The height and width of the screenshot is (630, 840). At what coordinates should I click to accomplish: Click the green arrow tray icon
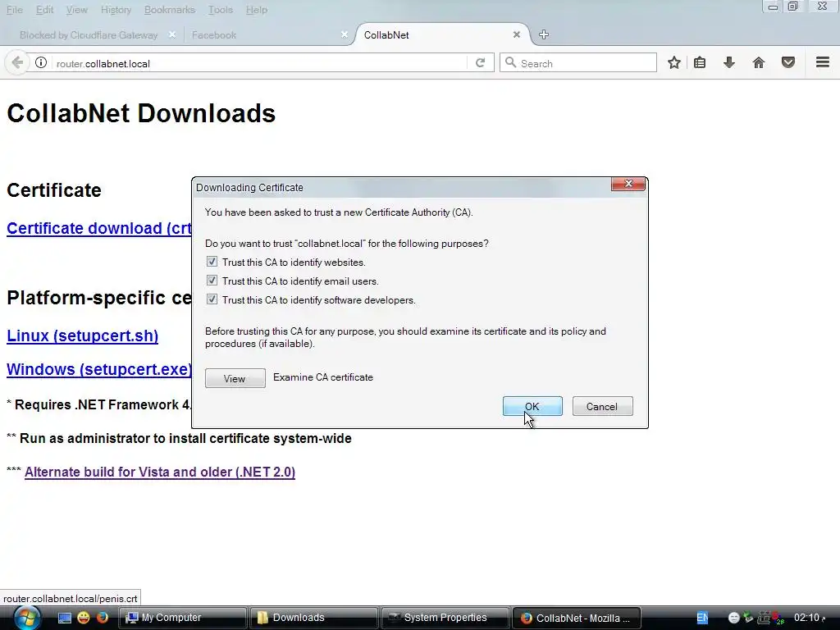[x=748, y=618]
